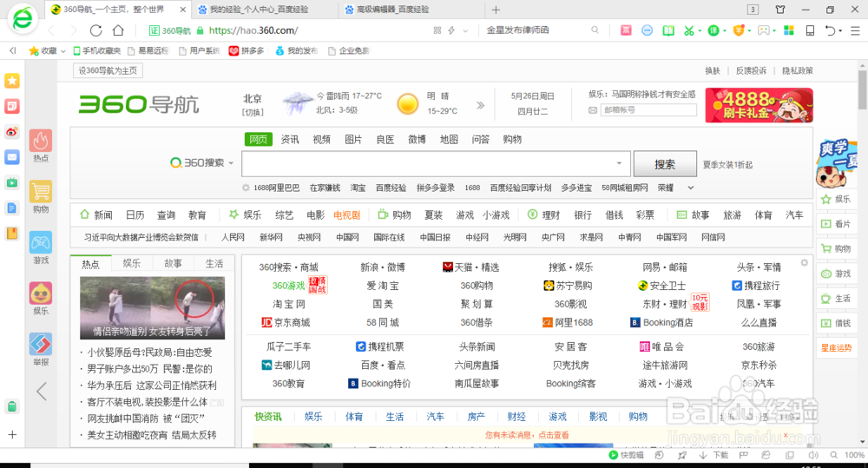
Task: Click the main 360 search input box
Action: click(436, 164)
